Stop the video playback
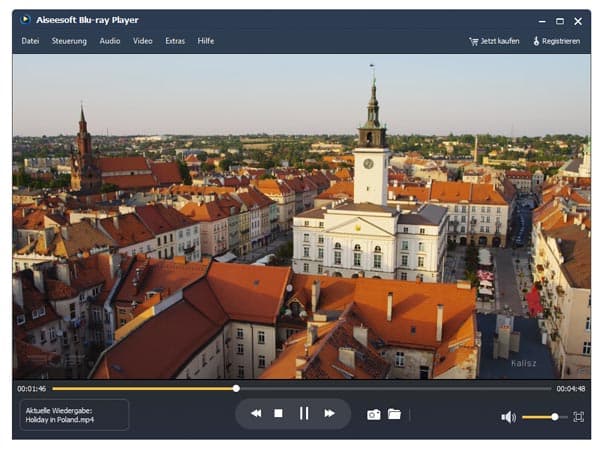Image resolution: width=600 pixels, height=449 pixels. [279, 413]
